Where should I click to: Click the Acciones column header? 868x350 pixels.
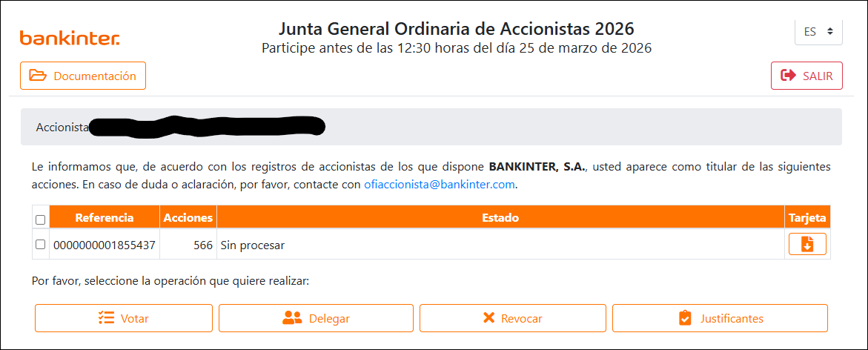[x=188, y=218]
